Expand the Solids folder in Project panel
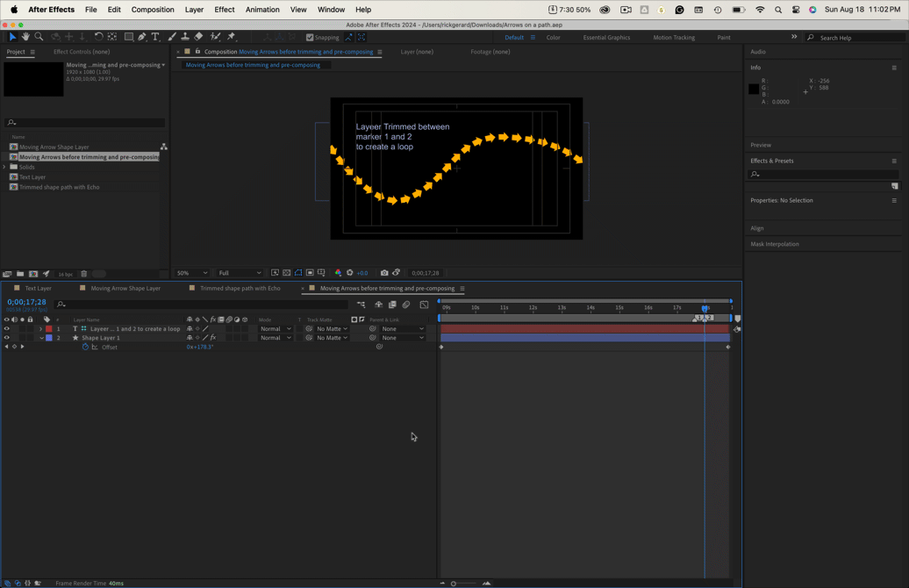 coord(4,167)
